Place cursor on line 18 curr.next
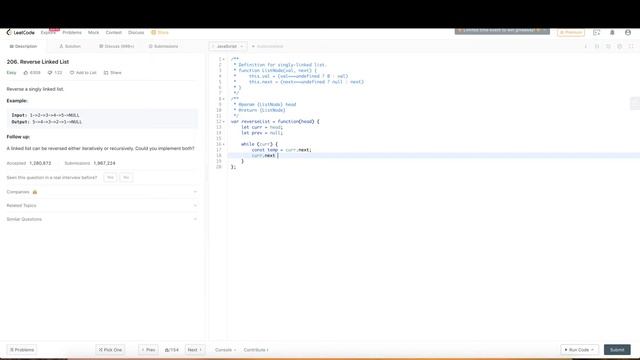The image size is (640, 360). pos(263,156)
